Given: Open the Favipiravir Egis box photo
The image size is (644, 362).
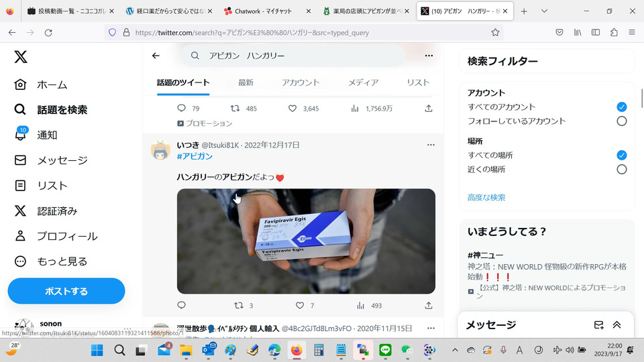Looking at the screenshot, I should (306, 241).
